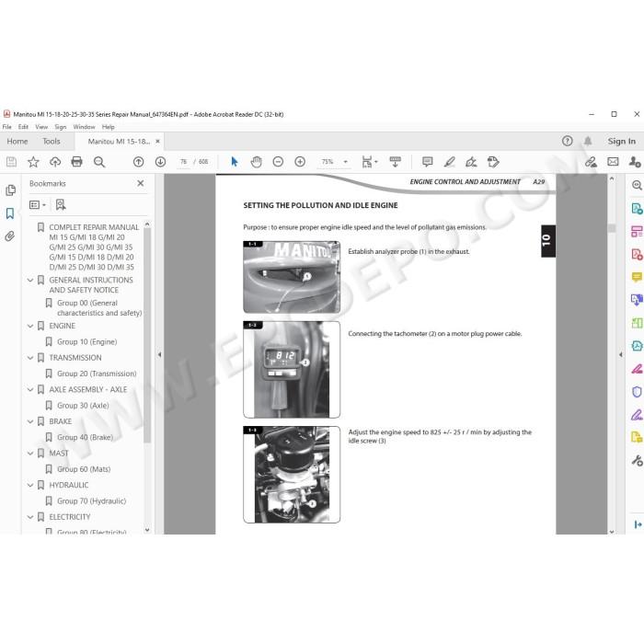Open notifications bell
Image resolution: width=644 pixels, height=644 pixels.
(588, 142)
